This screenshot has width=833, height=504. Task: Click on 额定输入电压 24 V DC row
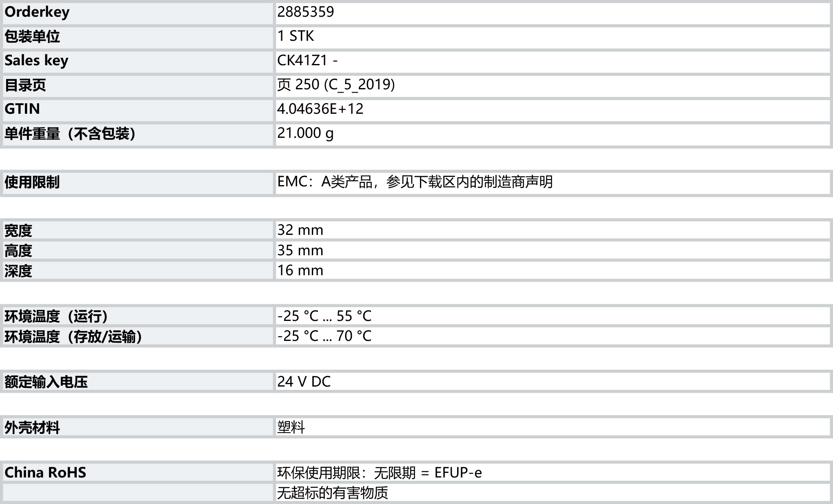coord(416,378)
